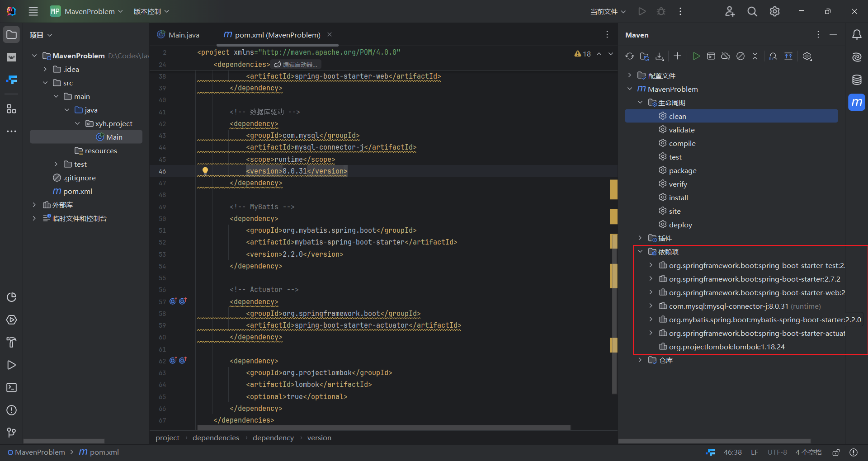Image resolution: width=868 pixels, height=461 pixels.
Task: Open the Terminal tool window
Action: [12, 388]
